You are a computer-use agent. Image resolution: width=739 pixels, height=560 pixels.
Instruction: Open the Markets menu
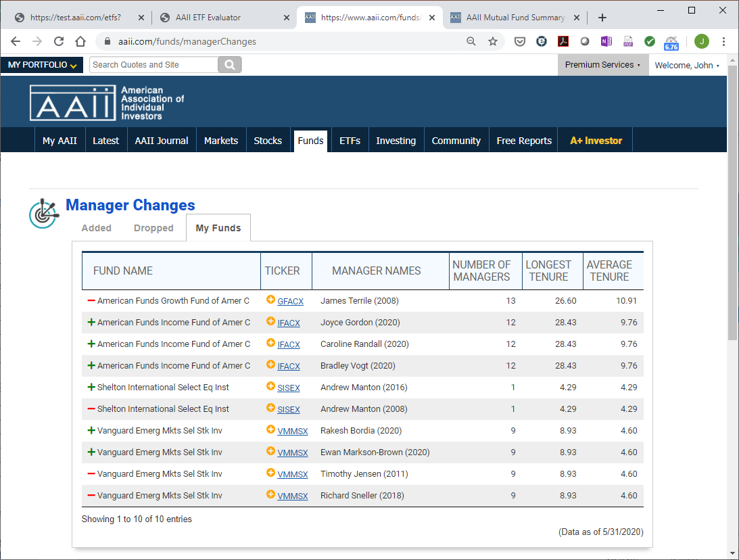(221, 141)
